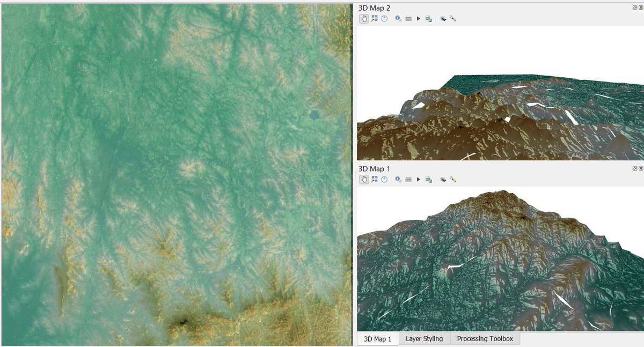Toggle the measurement line tool in 3D Map 1

(408, 179)
